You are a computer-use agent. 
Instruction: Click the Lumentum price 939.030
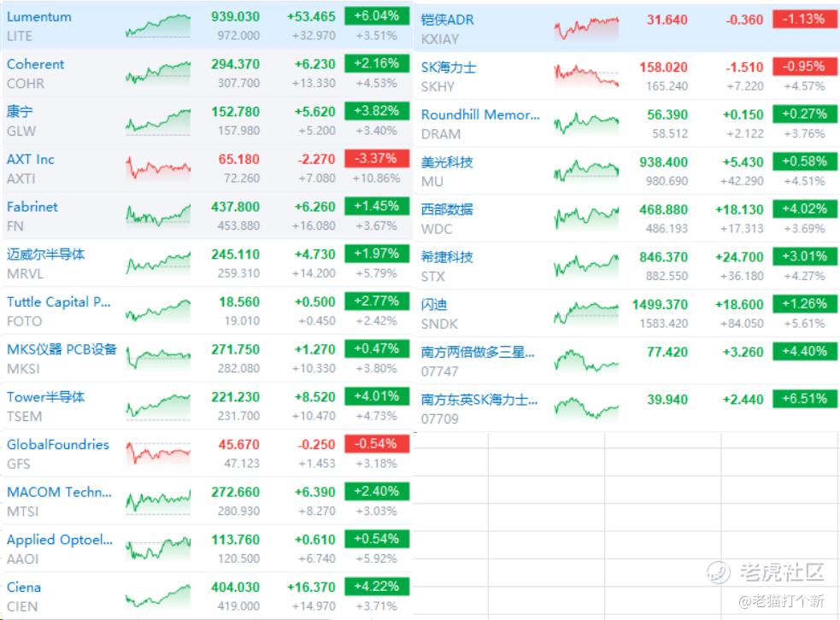tap(235, 16)
